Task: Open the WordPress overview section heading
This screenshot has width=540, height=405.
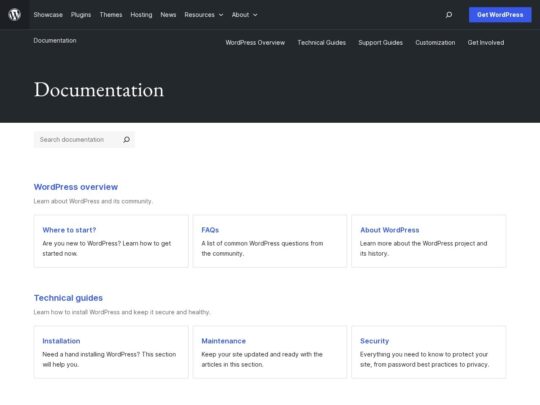Action: pyautogui.click(x=76, y=187)
